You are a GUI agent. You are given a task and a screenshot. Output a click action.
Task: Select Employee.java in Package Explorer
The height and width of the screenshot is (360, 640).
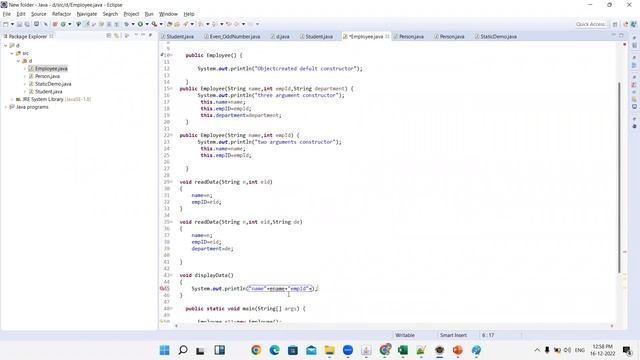48,69
